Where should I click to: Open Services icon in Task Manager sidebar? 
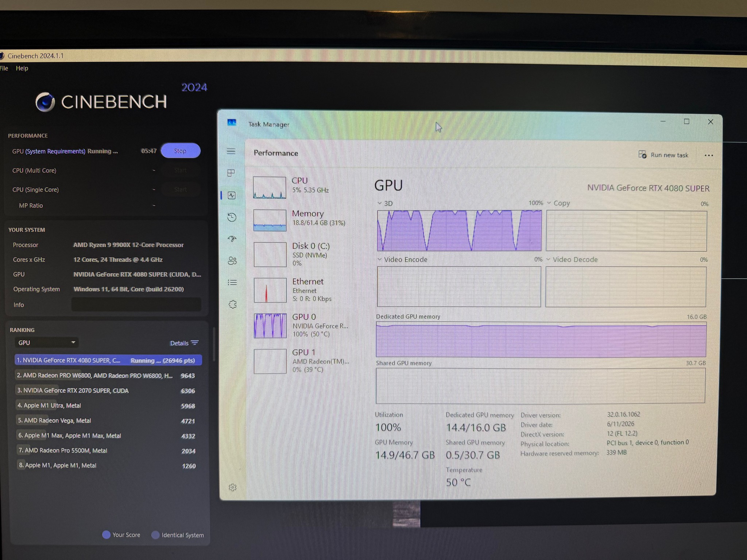[x=232, y=304]
